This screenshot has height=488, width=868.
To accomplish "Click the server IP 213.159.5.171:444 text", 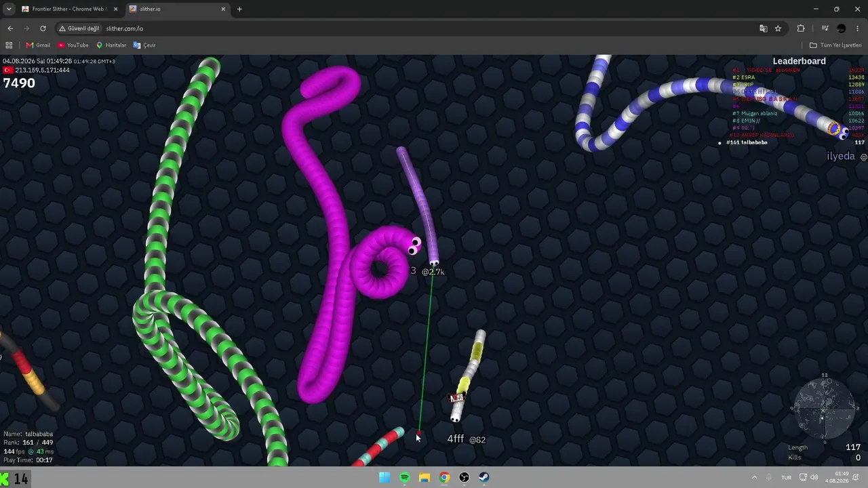I will tap(43, 70).
